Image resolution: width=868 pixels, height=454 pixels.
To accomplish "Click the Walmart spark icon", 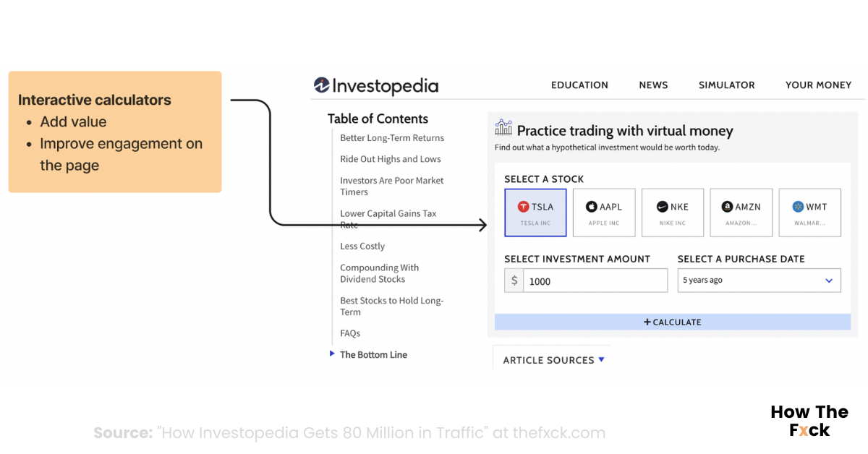I will click(x=798, y=207).
